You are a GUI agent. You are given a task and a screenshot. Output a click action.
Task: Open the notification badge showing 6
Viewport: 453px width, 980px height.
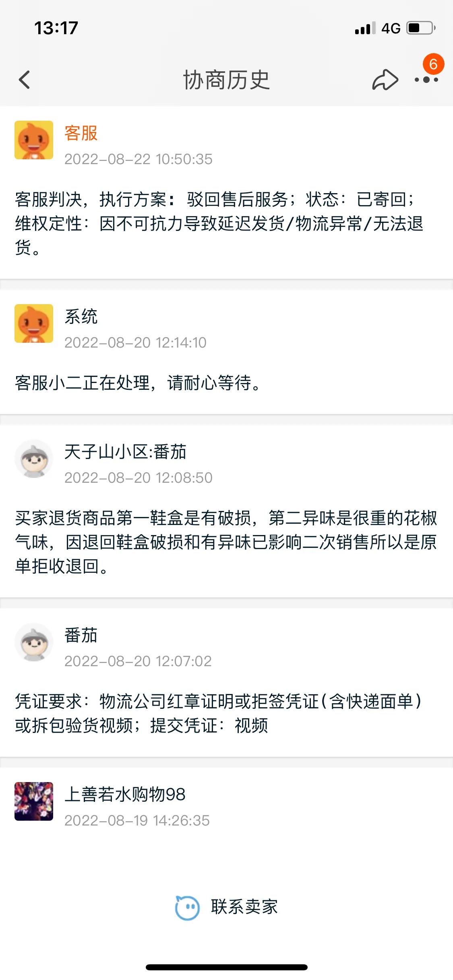click(x=434, y=64)
